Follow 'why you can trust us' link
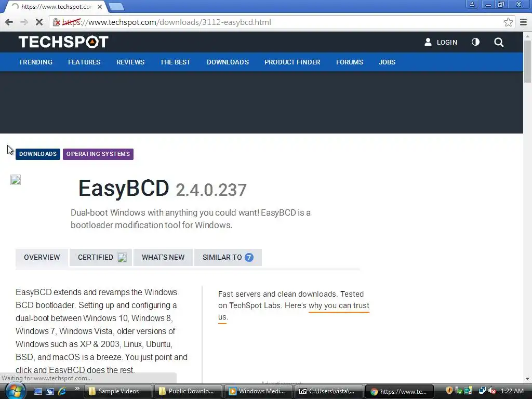Screen dimensions: 532x399 pos(339,305)
